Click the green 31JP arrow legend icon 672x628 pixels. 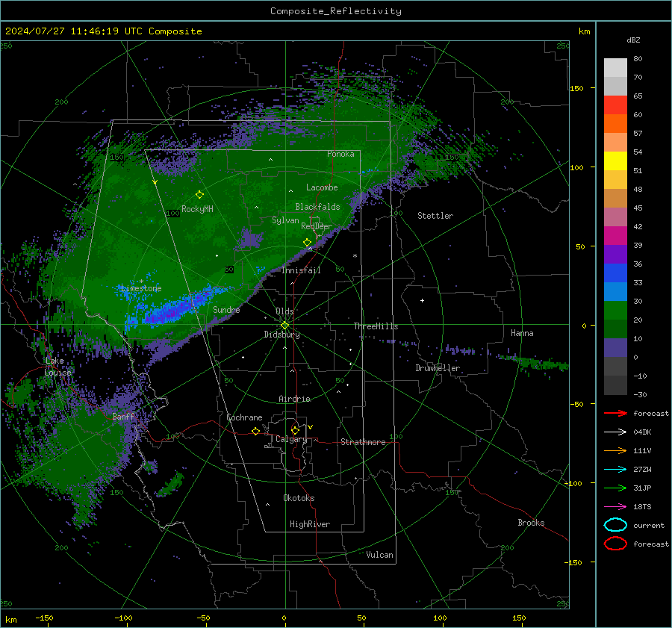pos(615,488)
